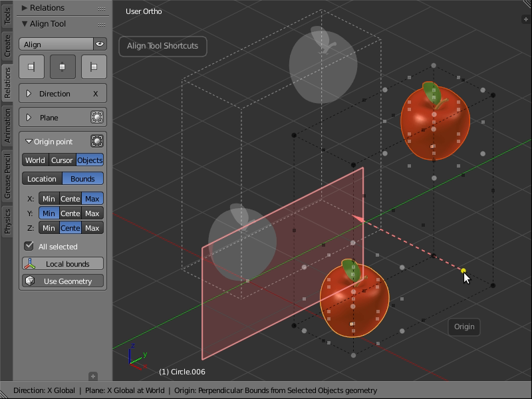
Task: Enable Location mode instead of Bounds
Action: point(42,178)
